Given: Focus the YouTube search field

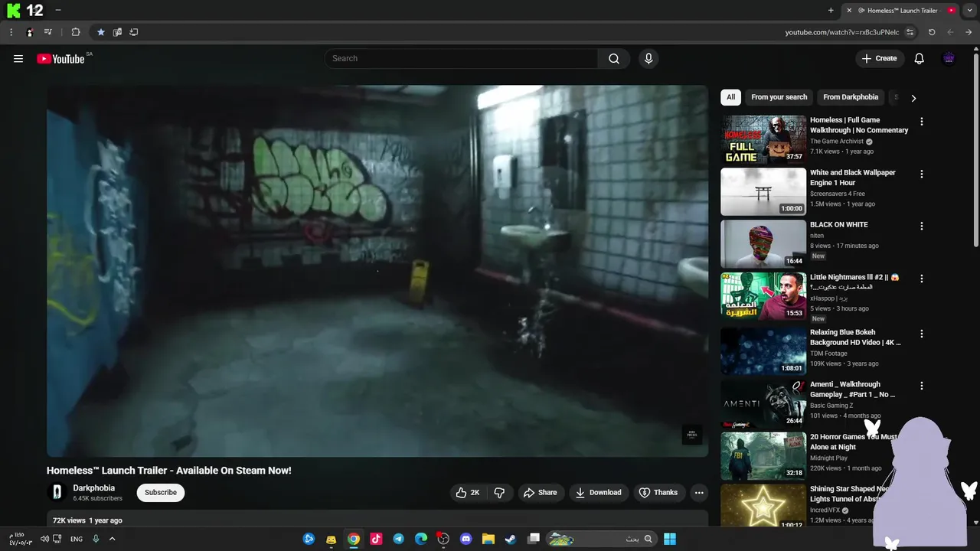Looking at the screenshot, I should click(x=462, y=59).
